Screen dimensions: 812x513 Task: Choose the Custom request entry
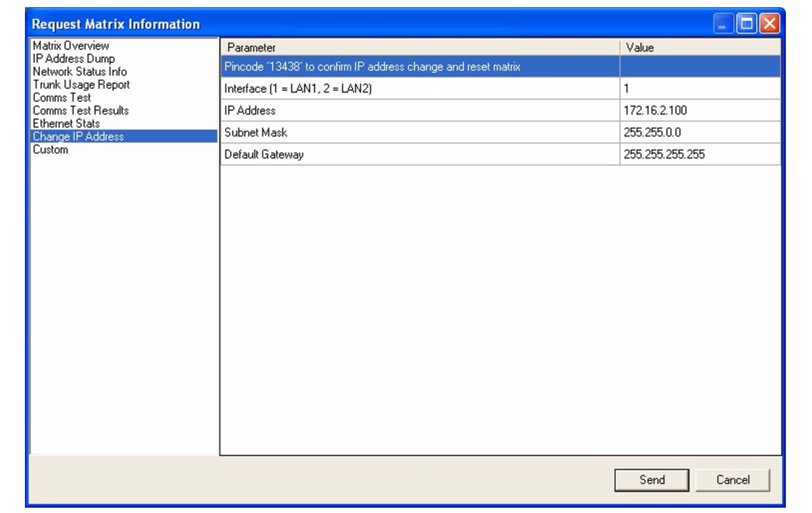(50, 150)
